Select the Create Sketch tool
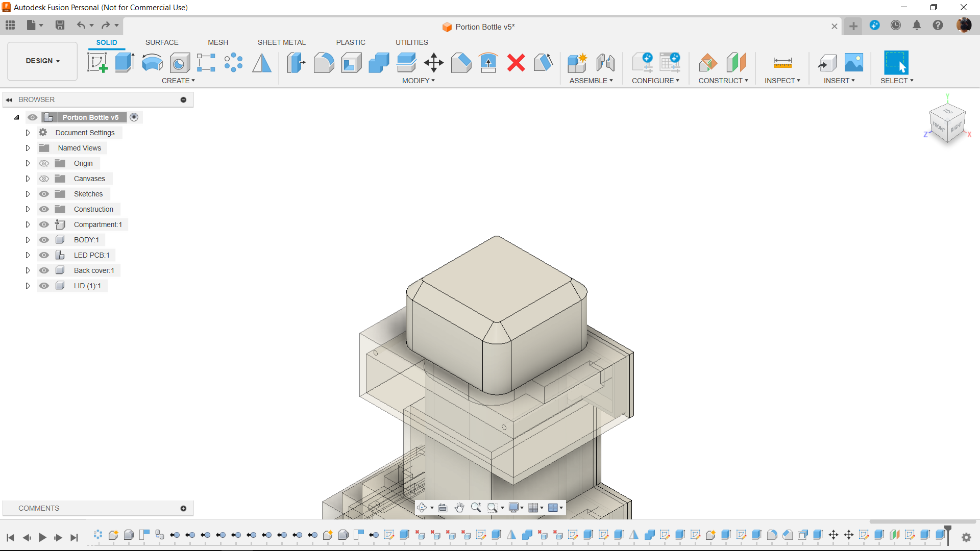 pos(97,63)
